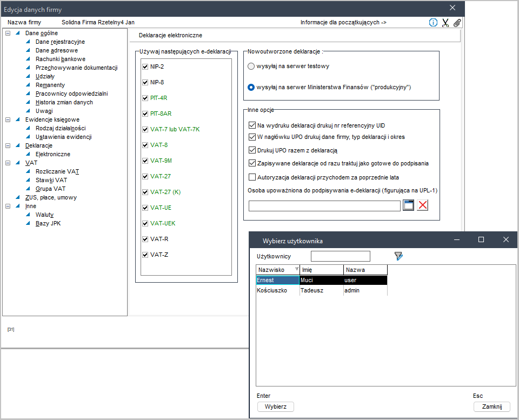Screen dimensions: 519x420
Task: Click the scissors tools icon
Action: click(x=445, y=23)
